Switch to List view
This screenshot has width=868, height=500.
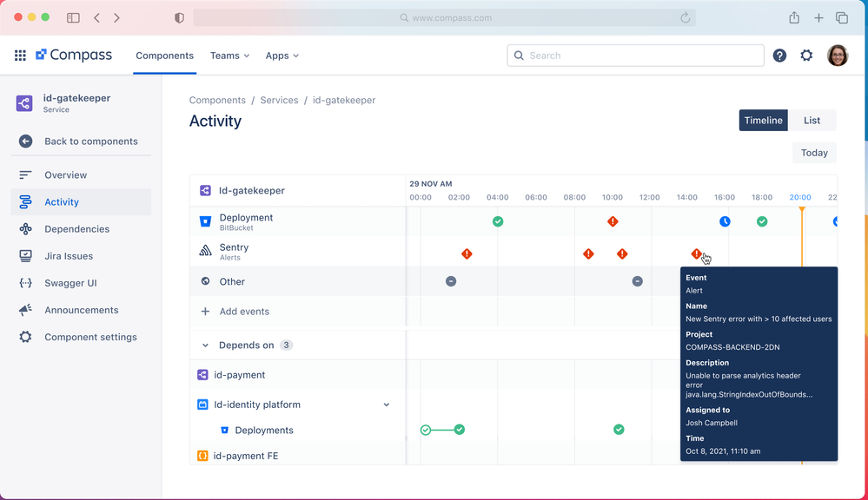[812, 120]
